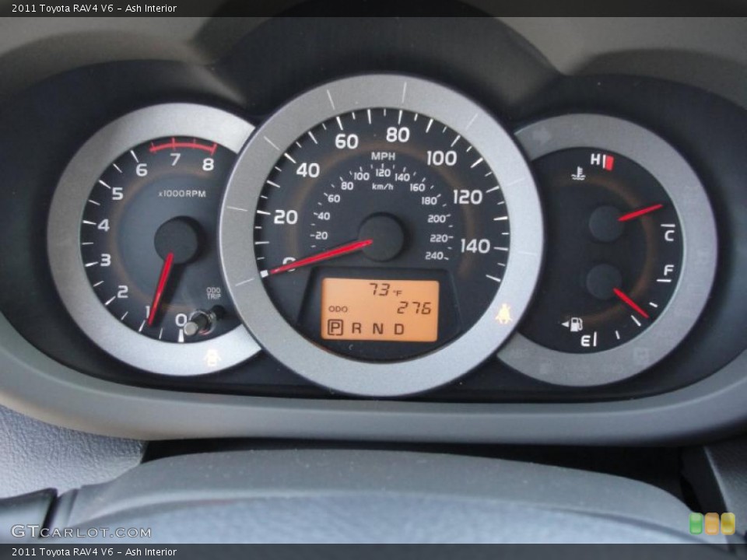Click the orange multi-information display screen
747x560 pixels.
[381, 310]
